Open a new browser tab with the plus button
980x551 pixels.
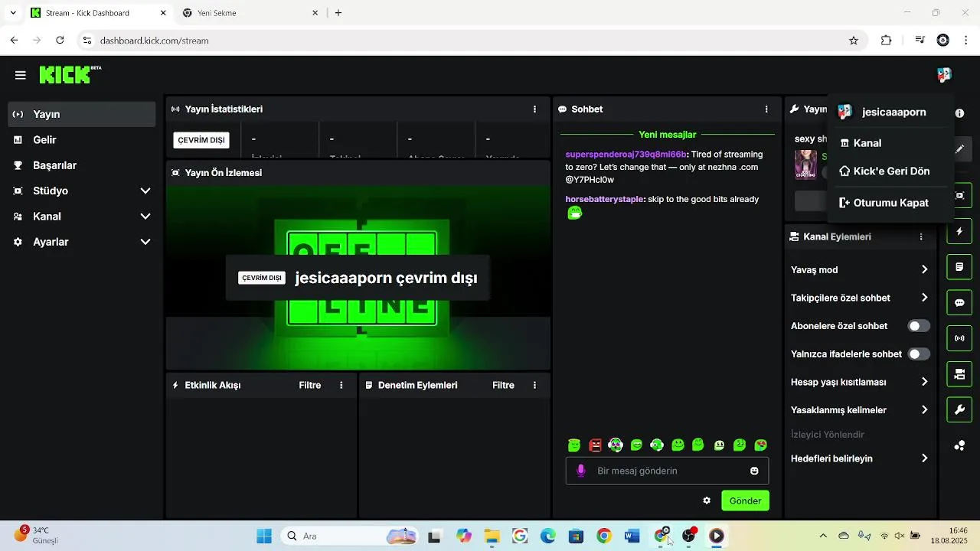[338, 13]
